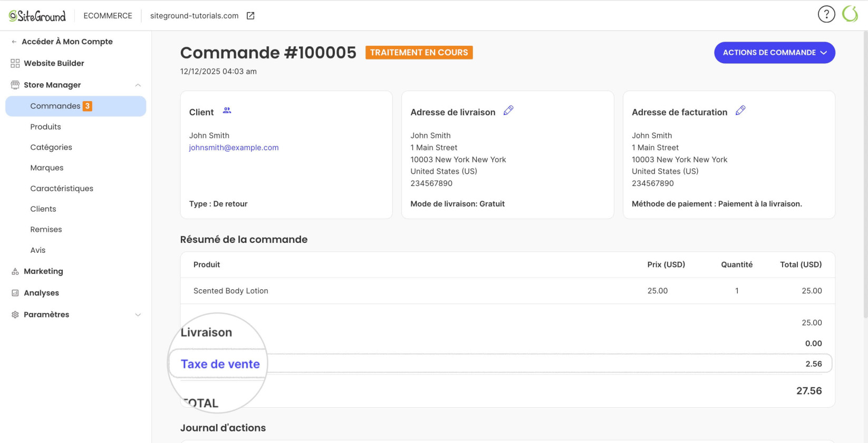Click the Produit column header

pos(207,264)
